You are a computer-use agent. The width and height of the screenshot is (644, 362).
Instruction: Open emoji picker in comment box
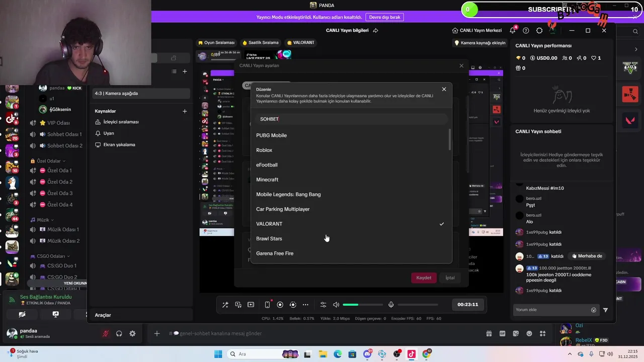[594, 310]
